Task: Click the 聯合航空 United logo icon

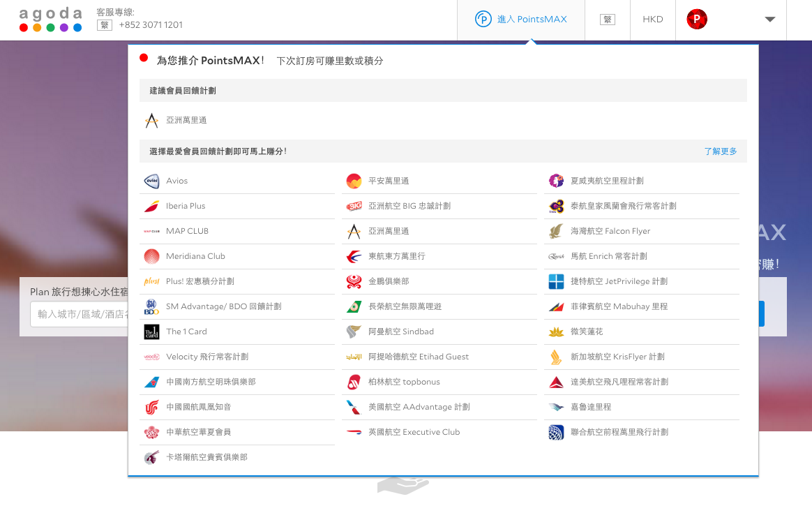Action: pyautogui.click(x=556, y=433)
